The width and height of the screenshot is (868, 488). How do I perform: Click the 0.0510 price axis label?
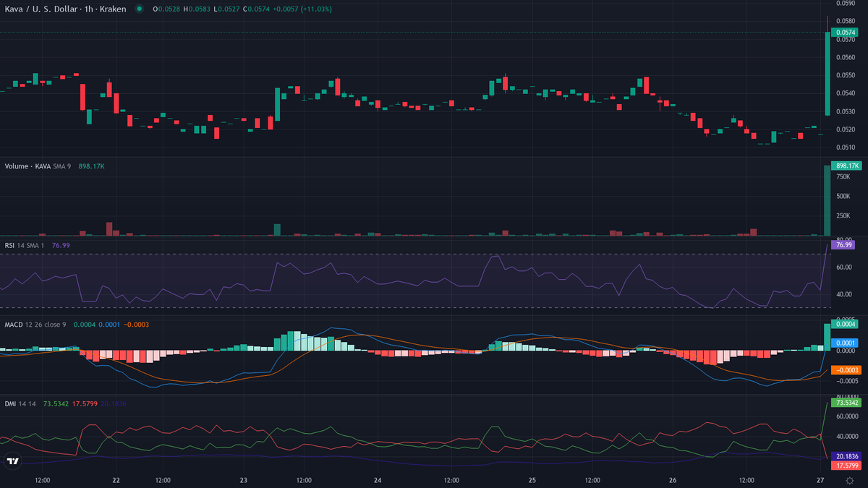(x=846, y=147)
